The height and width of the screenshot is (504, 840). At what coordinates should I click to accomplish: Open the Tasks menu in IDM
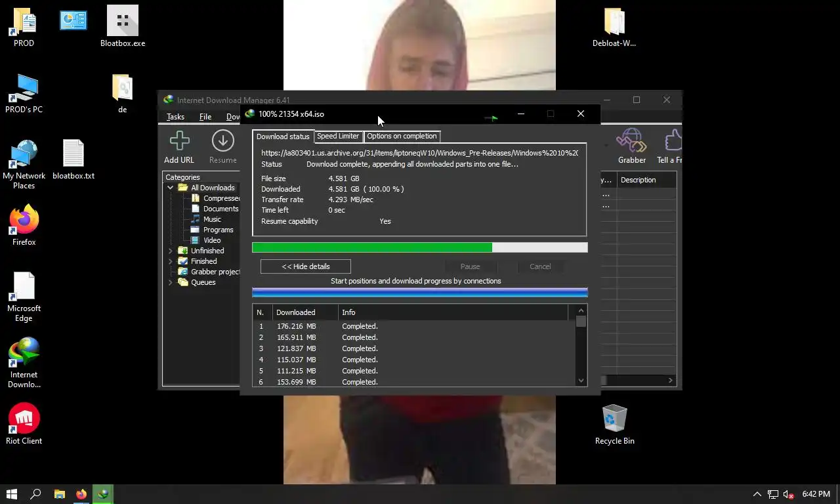[x=175, y=117]
